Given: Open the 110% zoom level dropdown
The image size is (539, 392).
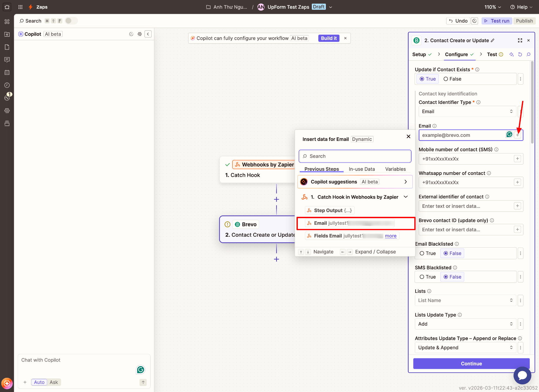Looking at the screenshot, I should point(493,7).
